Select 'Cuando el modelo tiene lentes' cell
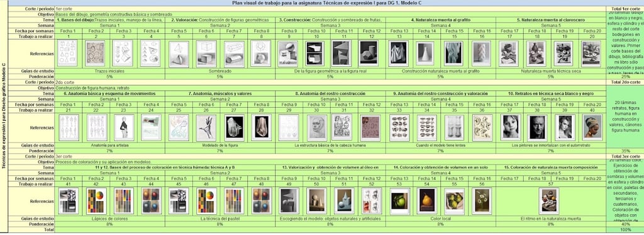 pyautogui.click(x=441, y=146)
